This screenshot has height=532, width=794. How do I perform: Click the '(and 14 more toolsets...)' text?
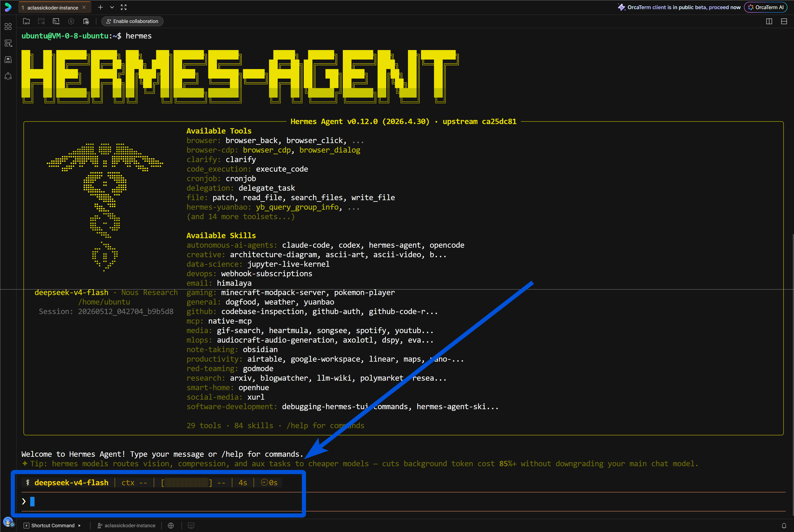point(240,216)
